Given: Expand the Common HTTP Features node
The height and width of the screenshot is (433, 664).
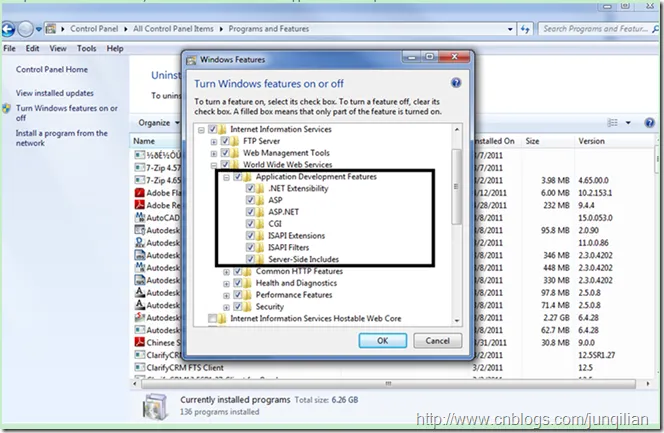Looking at the screenshot, I should tap(226, 272).
